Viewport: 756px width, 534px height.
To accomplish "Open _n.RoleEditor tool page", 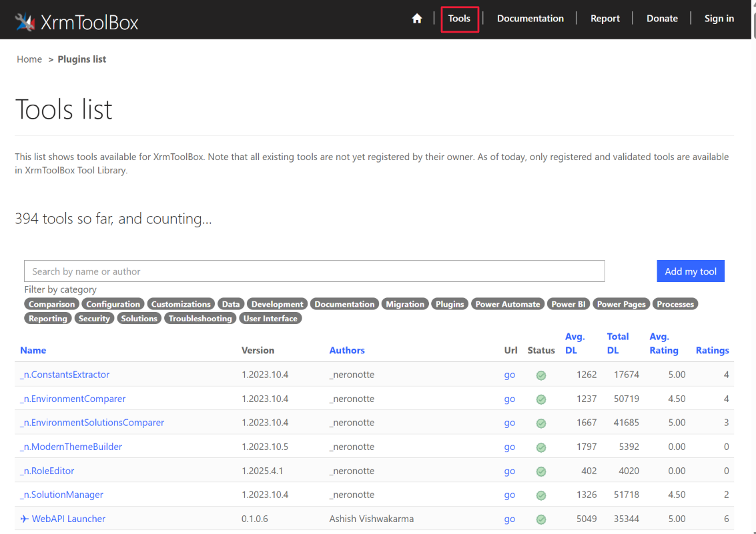I will (47, 471).
